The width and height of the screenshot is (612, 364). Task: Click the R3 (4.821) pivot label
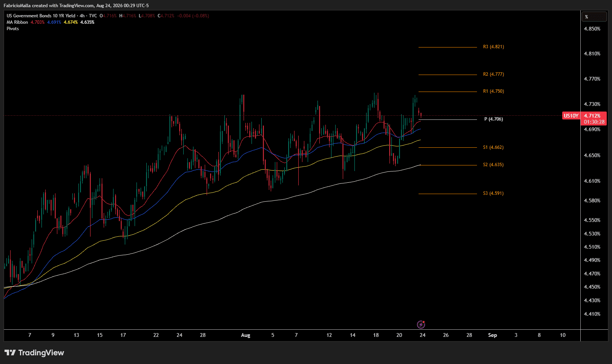(494, 47)
